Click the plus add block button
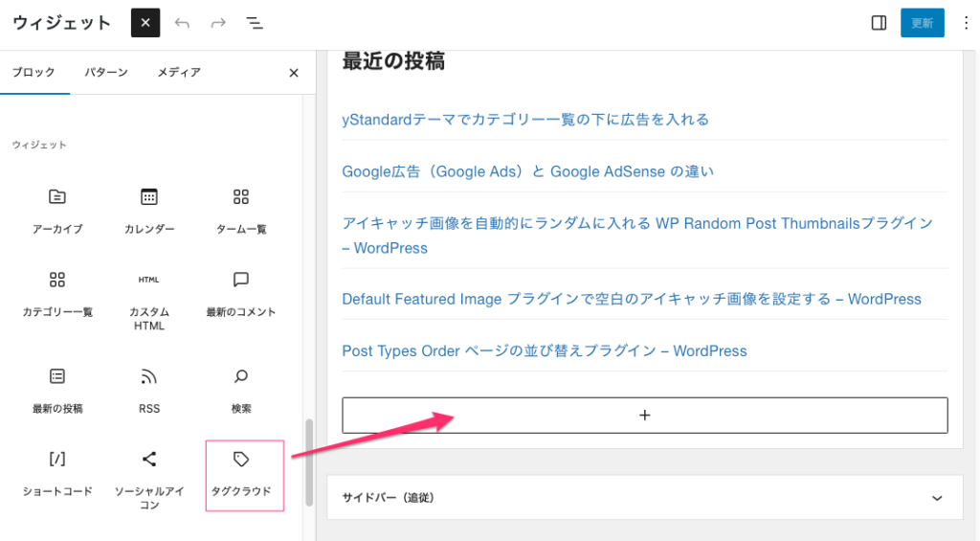 point(644,416)
